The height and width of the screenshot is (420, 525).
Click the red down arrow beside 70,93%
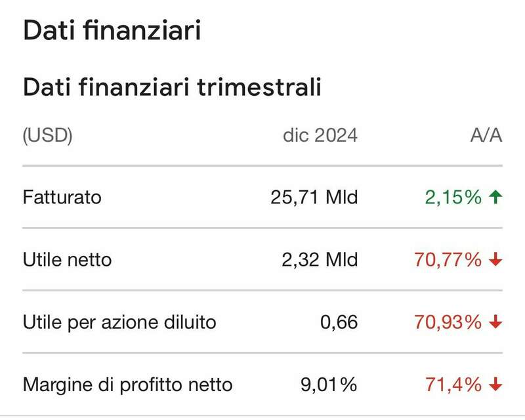[496, 322]
